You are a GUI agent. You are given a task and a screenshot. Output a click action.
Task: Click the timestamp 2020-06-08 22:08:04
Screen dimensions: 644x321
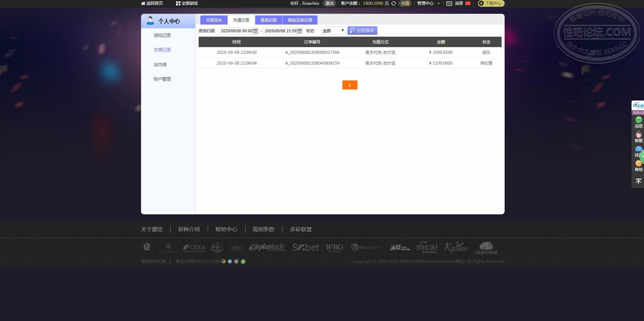pyautogui.click(x=237, y=63)
